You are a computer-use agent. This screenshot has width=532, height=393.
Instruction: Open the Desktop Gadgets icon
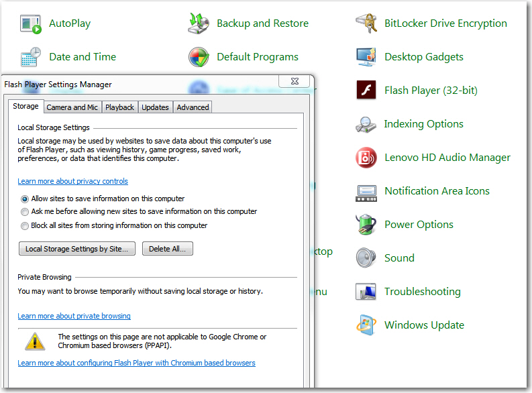coord(366,57)
